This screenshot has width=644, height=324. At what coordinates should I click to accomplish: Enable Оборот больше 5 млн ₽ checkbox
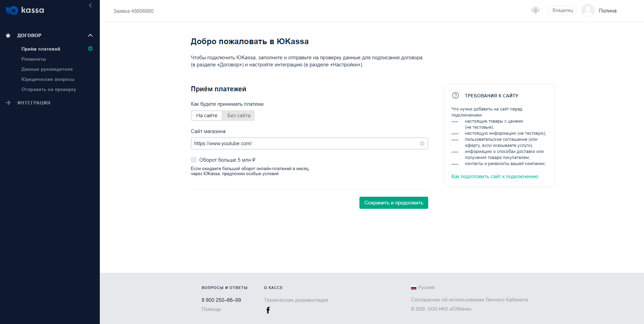pyautogui.click(x=194, y=160)
